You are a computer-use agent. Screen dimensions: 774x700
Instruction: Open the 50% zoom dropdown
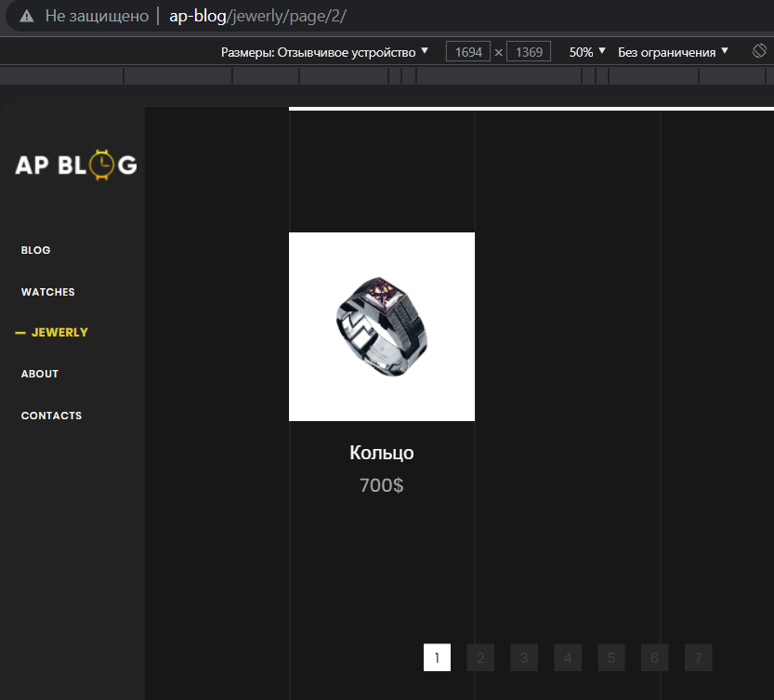[x=587, y=52]
